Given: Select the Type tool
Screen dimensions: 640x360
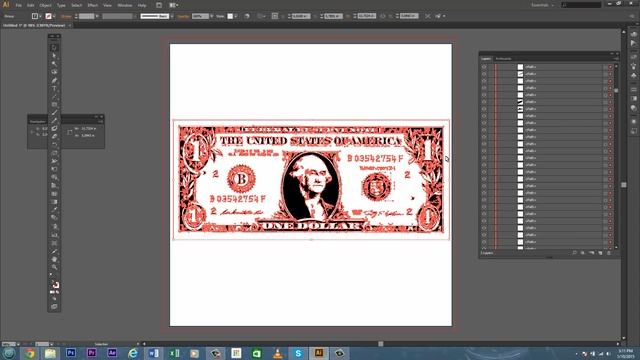Looking at the screenshot, I should (x=54, y=88).
